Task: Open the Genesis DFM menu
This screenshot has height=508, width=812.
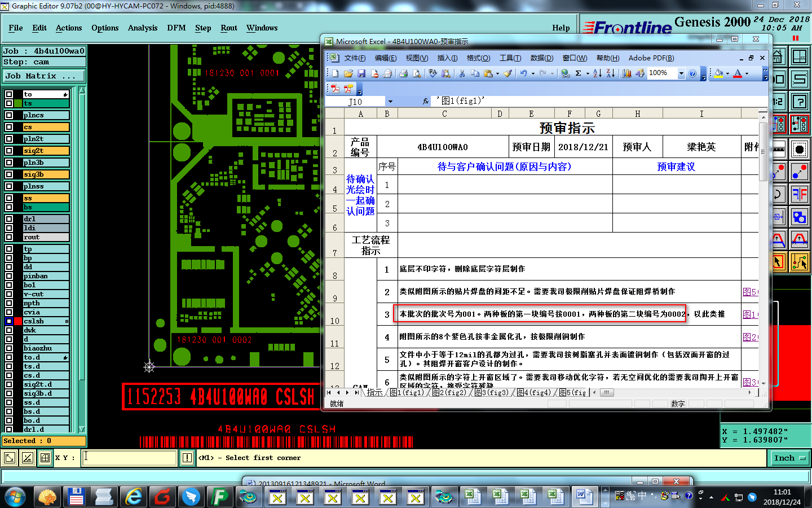Action: pos(176,28)
